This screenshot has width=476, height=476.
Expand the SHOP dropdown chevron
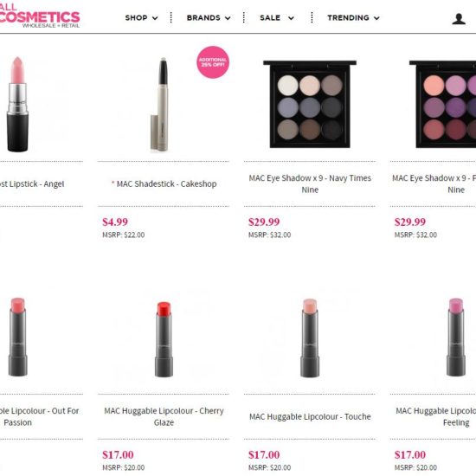[155, 18]
